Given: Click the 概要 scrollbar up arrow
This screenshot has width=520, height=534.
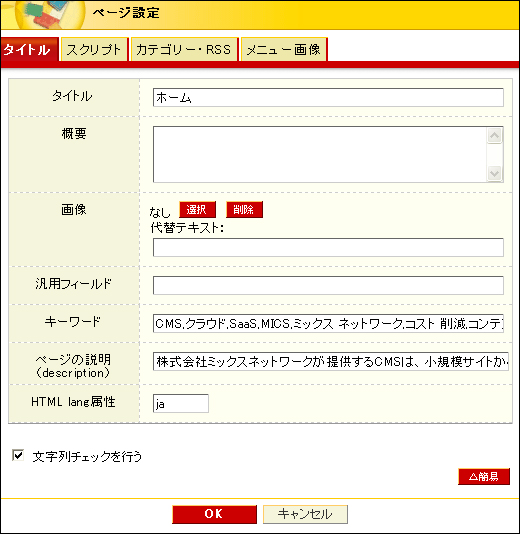Looking at the screenshot, I should pos(494,136).
